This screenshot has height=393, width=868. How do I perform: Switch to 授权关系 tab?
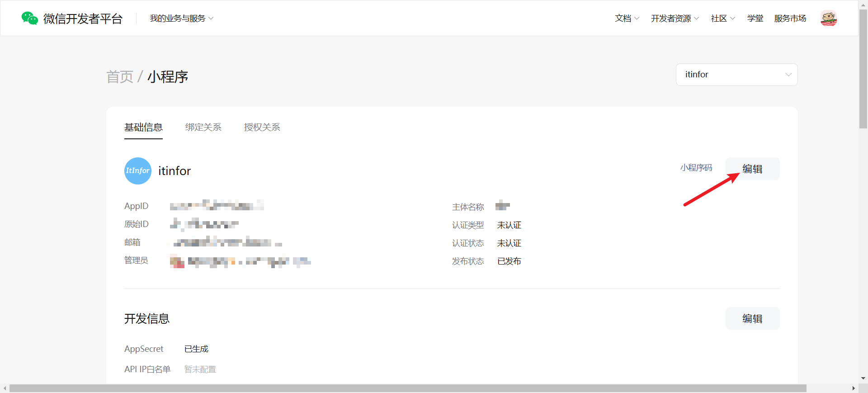(262, 128)
